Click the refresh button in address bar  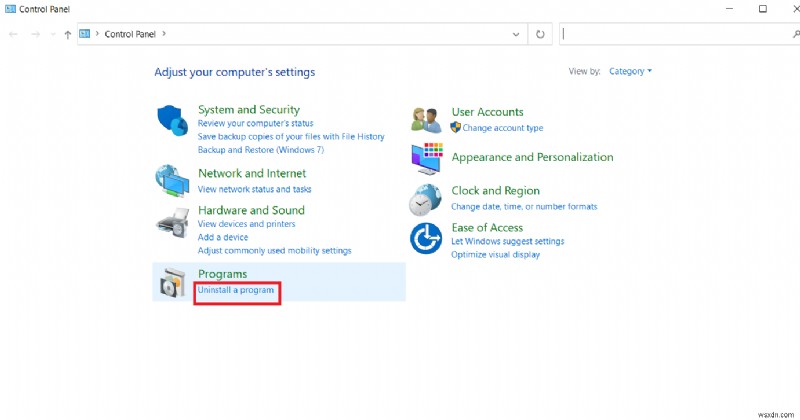tap(540, 34)
